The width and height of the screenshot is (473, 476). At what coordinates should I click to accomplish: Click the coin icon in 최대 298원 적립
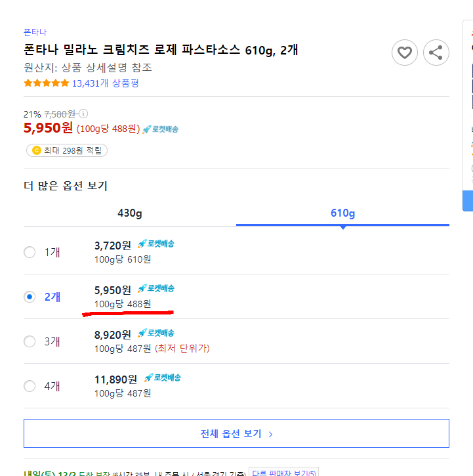pyautogui.click(x=36, y=150)
